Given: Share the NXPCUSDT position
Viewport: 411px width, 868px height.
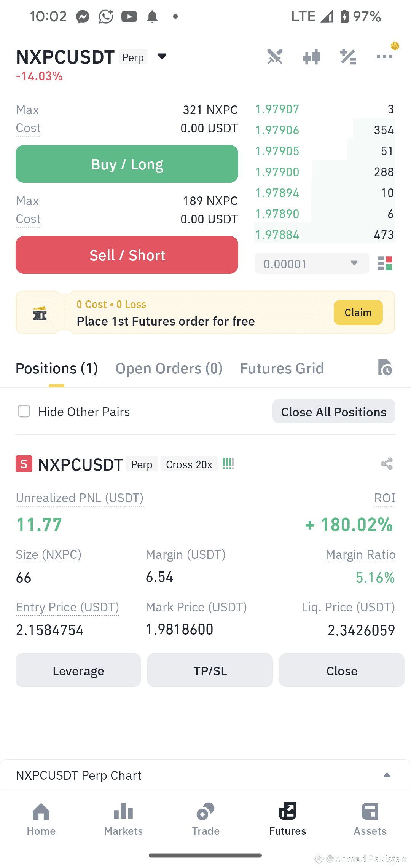Looking at the screenshot, I should point(387,464).
